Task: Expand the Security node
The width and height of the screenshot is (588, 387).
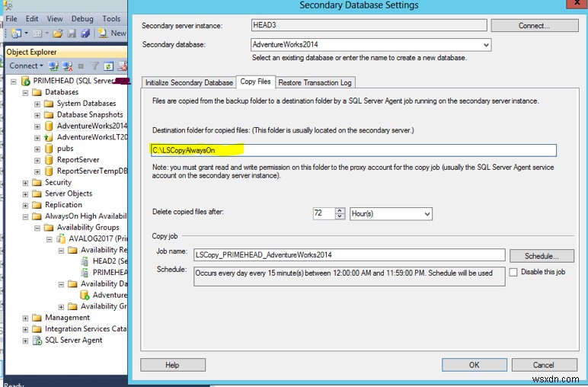Action: click(x=25, y=183)
